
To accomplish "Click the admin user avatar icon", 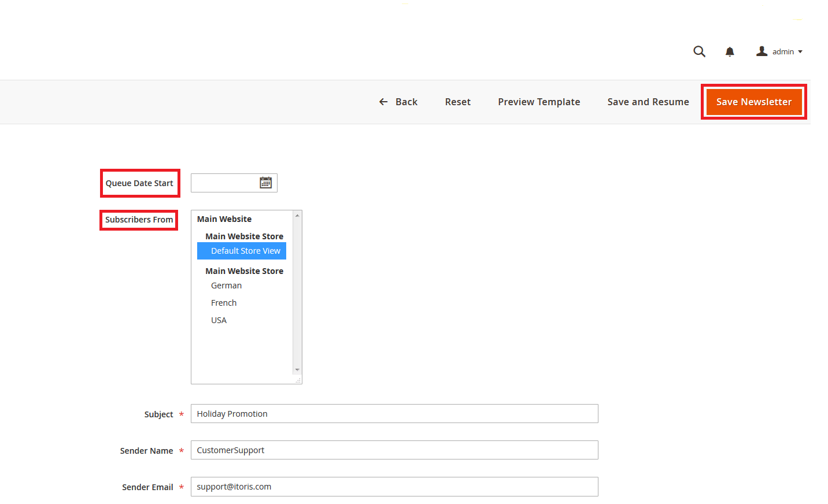I will tap(762, 51).
